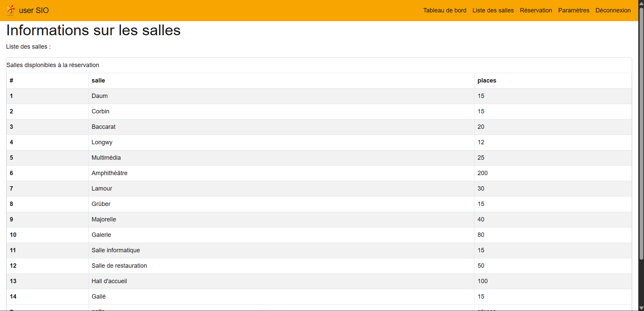The width and height of the screenshot is (644, 311).
Task: Click the vertical scrollbar track
Action: pos(641,201)
